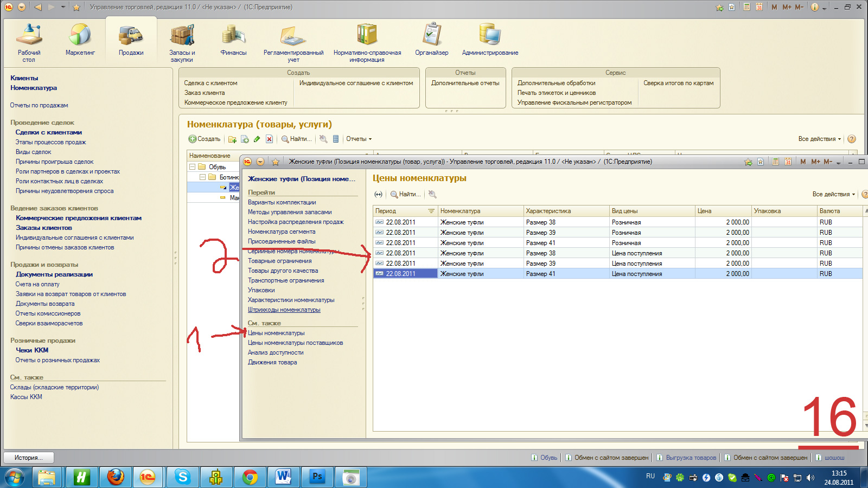Open Цены номенклатуры link in См. также
The height and width of the screenshot is (488, 868).
276,333
